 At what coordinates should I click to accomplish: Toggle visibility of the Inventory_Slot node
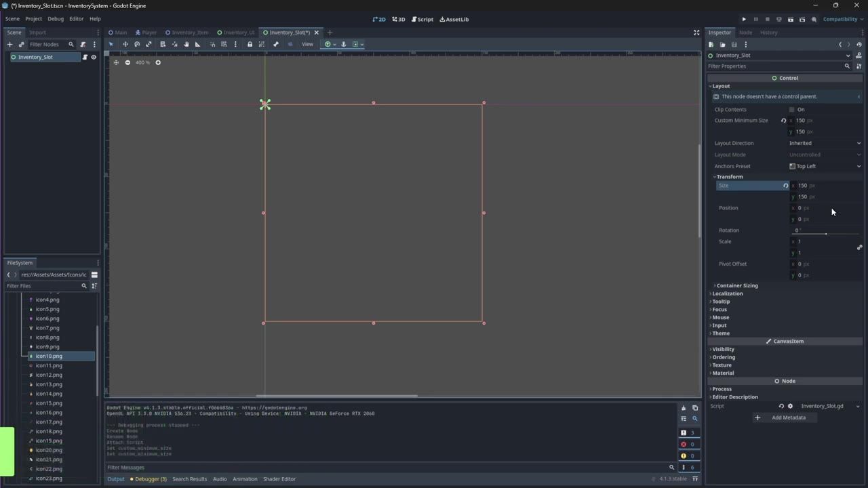pos(94,57)
